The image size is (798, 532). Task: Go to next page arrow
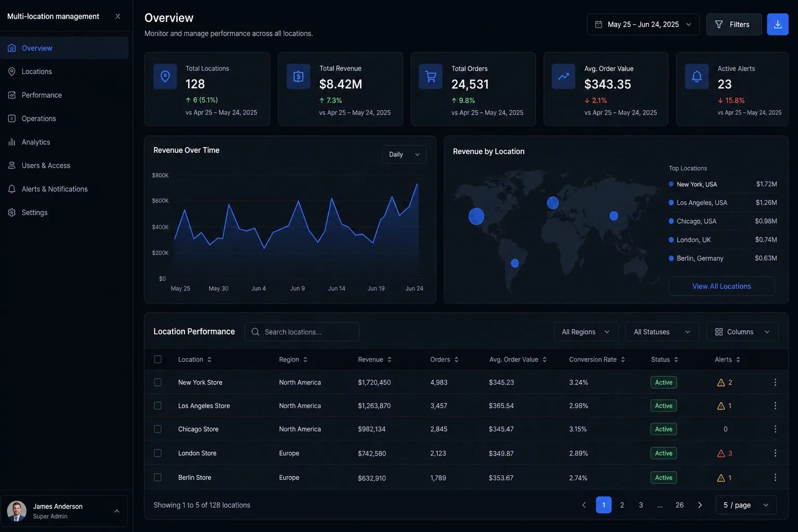click(x=700, y=505)
